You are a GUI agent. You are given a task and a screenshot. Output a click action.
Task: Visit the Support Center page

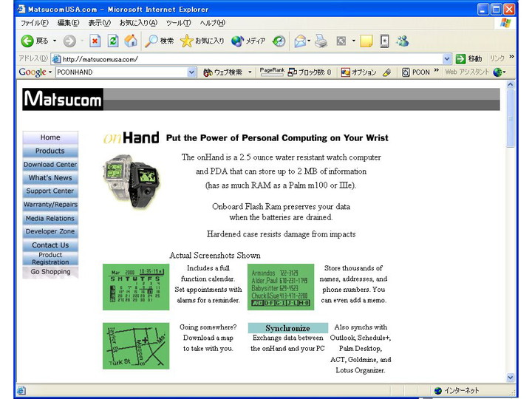coord(50,191)
